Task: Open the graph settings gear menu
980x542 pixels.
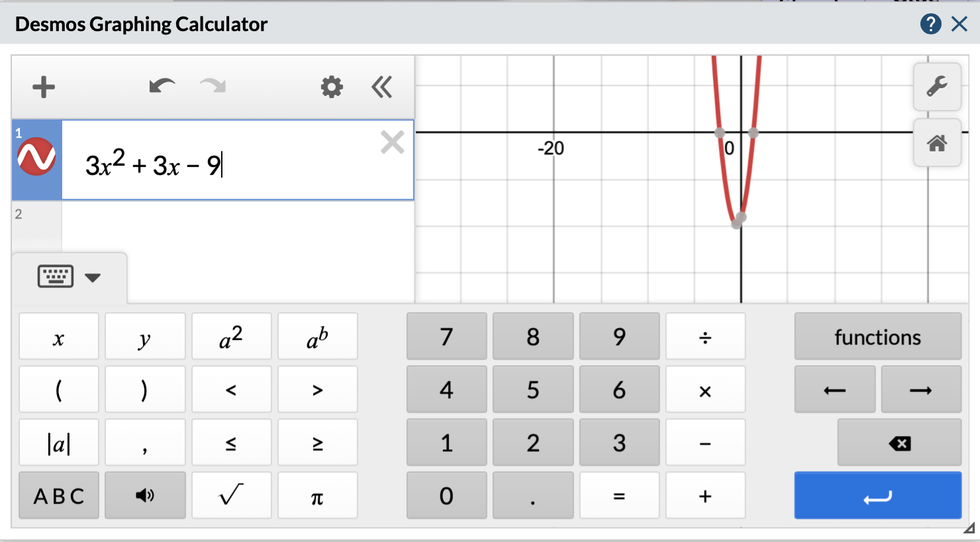Action: tap(332, 87)
